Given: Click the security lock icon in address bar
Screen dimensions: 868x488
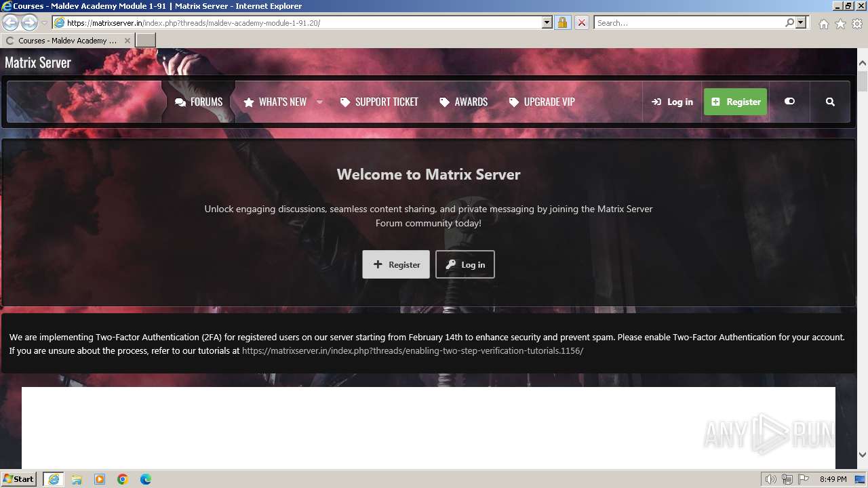Looking at the screenshot, I should (562, 22).
